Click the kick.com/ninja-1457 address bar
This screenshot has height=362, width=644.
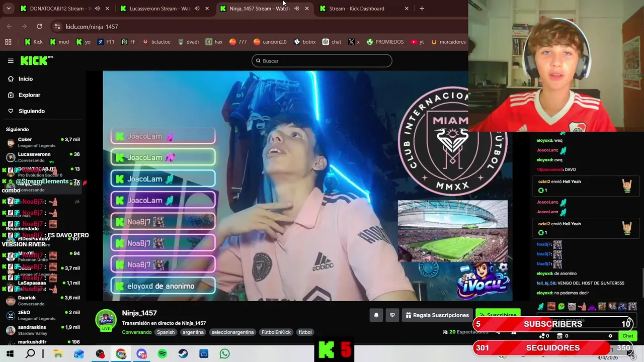click(x=92, y=27)
